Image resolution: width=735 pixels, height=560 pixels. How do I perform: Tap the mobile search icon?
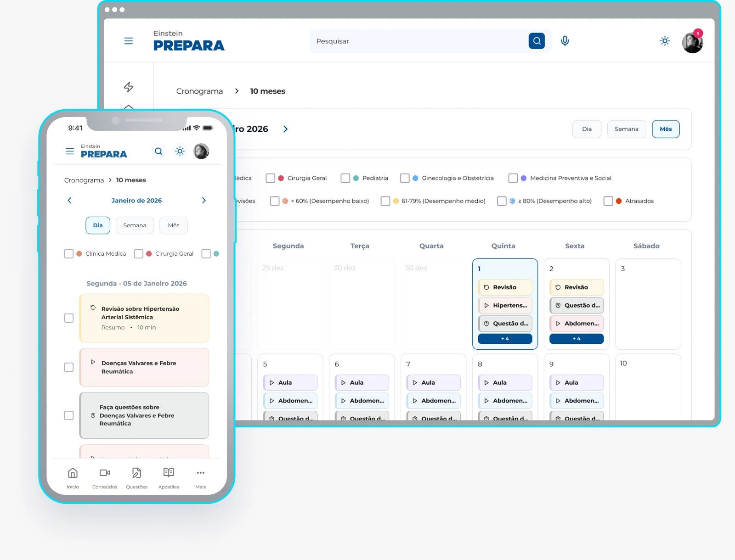(x=158, y=151)
